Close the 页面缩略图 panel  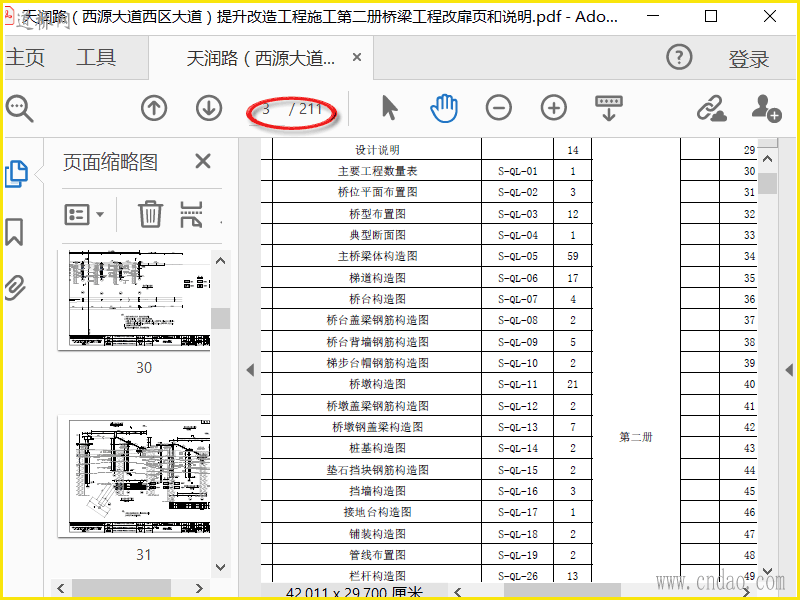[x=203, y=161]
